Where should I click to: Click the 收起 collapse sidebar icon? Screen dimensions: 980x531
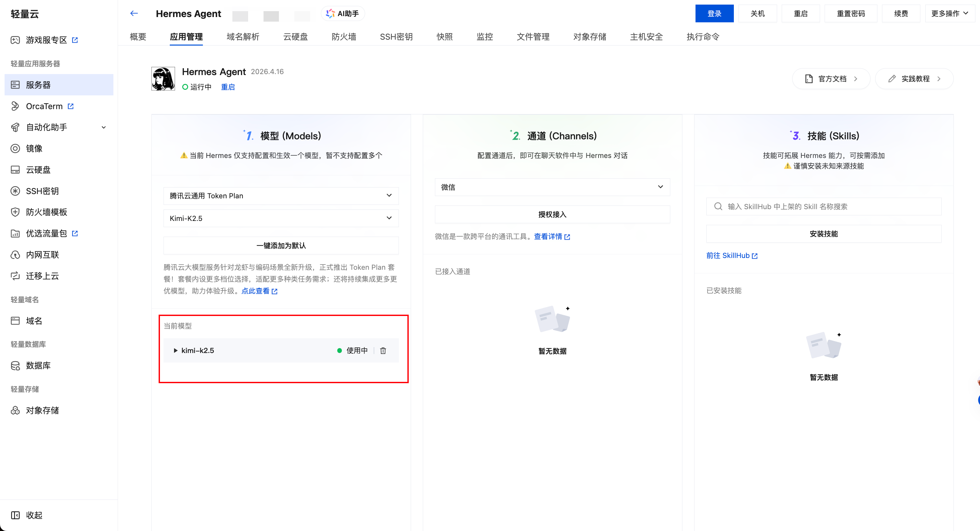[15, 515]
